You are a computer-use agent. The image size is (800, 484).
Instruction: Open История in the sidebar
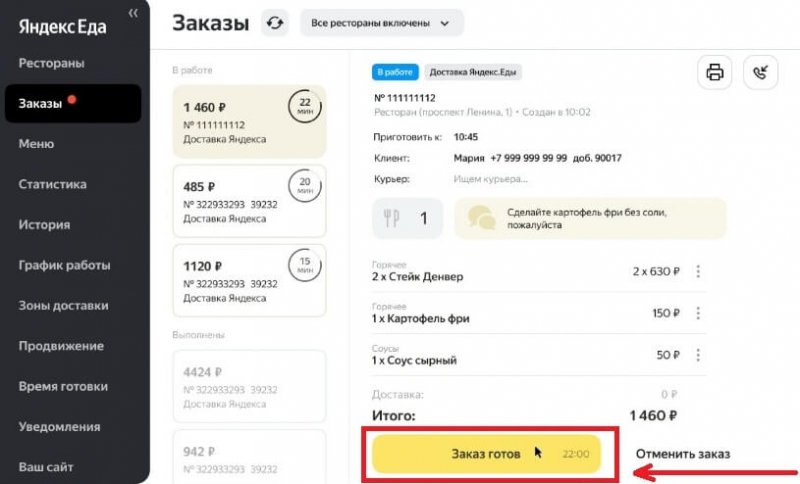click(x=44, y=225)
